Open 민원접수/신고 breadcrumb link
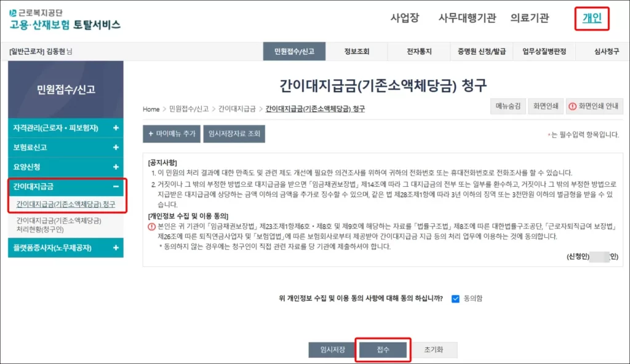 [x=189, y=109]
